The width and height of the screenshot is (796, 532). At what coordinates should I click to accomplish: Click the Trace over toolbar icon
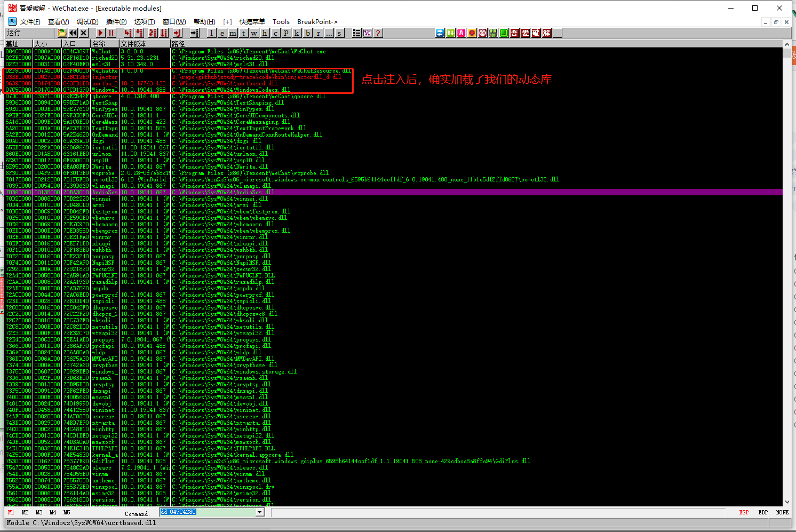pyautogui.click(x=164, y=33)
